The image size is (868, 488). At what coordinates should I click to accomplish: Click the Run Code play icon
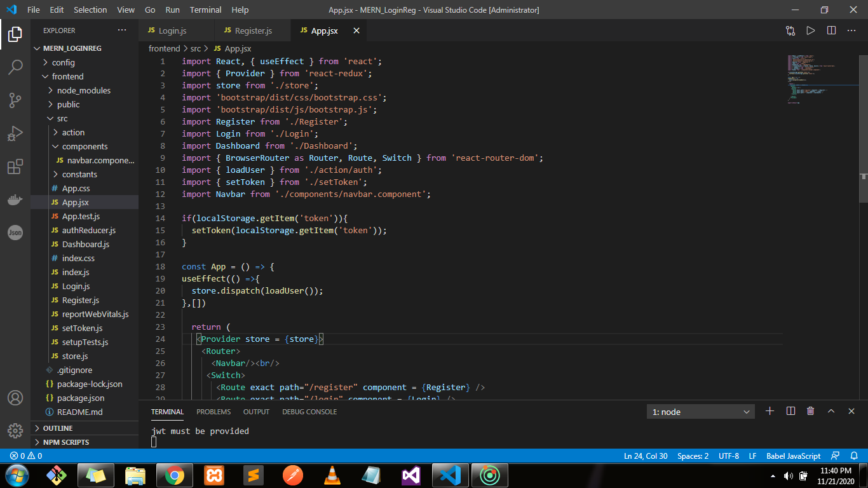pyautogui.click(x=811, y=30)
